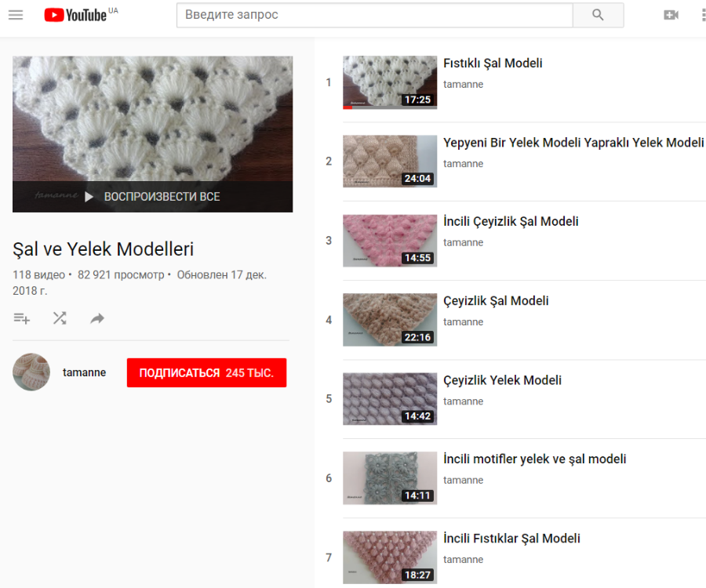Select İncili motifler yelek ve şal thumbnail
Screen dimensions: 706x588
coord(390,478)
